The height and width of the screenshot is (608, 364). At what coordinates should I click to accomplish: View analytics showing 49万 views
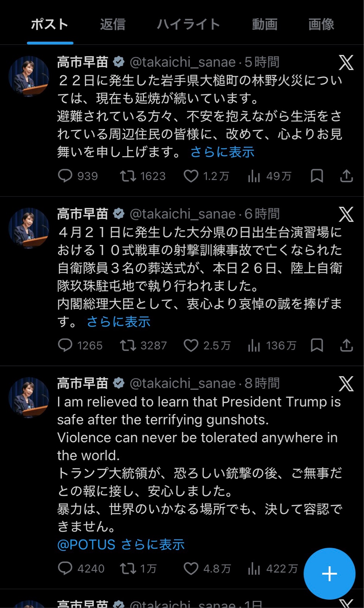(254, 176)
